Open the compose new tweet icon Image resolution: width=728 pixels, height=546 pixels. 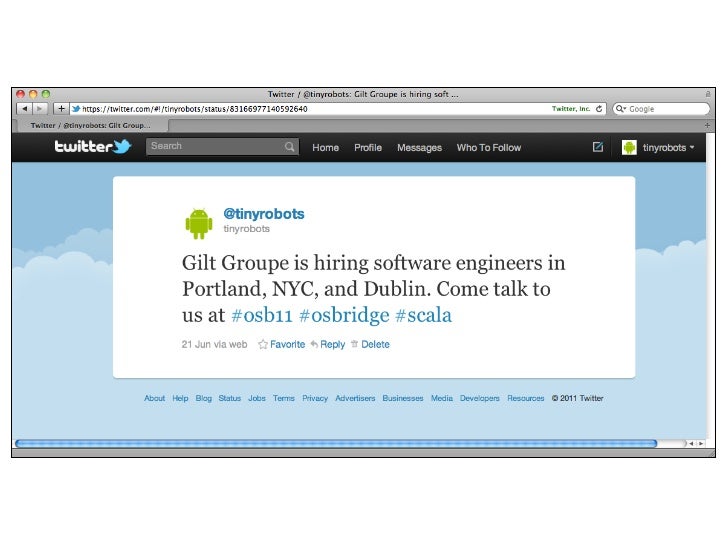[598, 147]
